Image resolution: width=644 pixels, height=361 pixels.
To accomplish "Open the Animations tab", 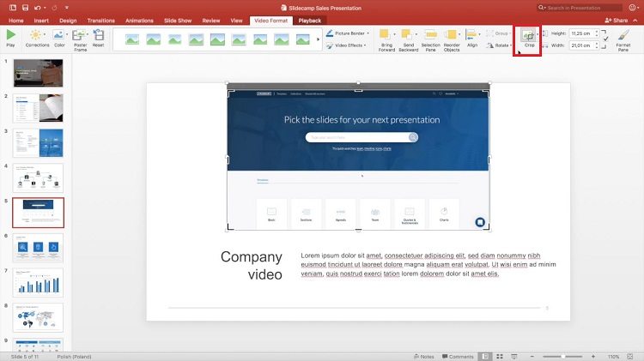I will pos(139,21).
